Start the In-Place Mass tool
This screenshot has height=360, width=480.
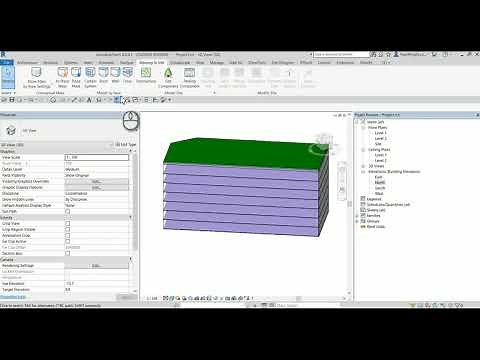[x=62, y=77]
